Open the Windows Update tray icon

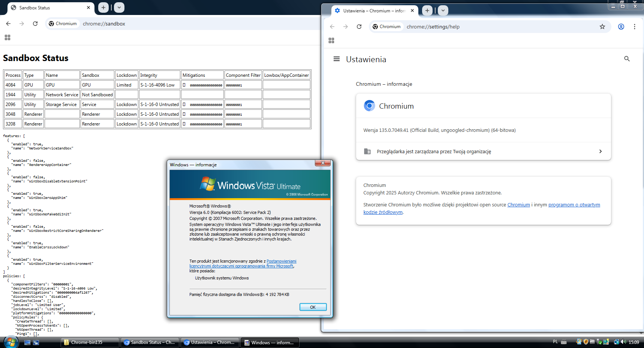579,342
